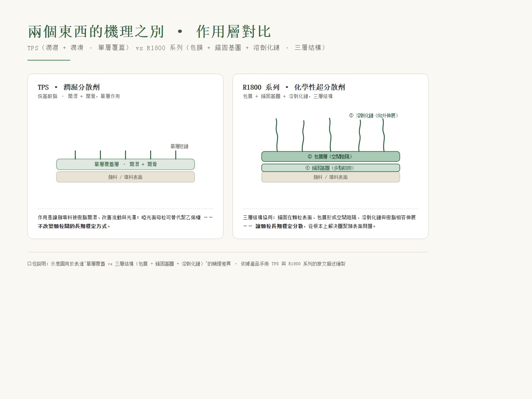The width and height of the screenshot is (532, 399).
Task: Click the ③ 溶劑化鏈（向外伸展）label
Action: pyautogui.click(x=373, y=116)
